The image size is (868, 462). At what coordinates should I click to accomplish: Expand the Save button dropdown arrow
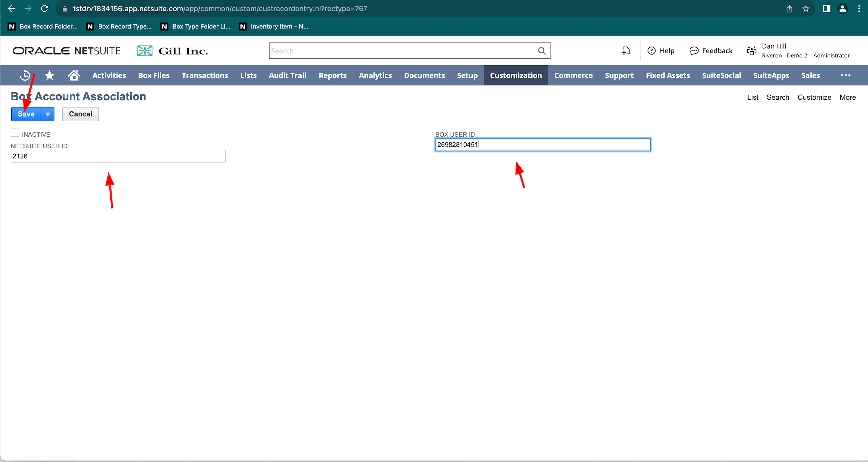[x=48, y=114]
